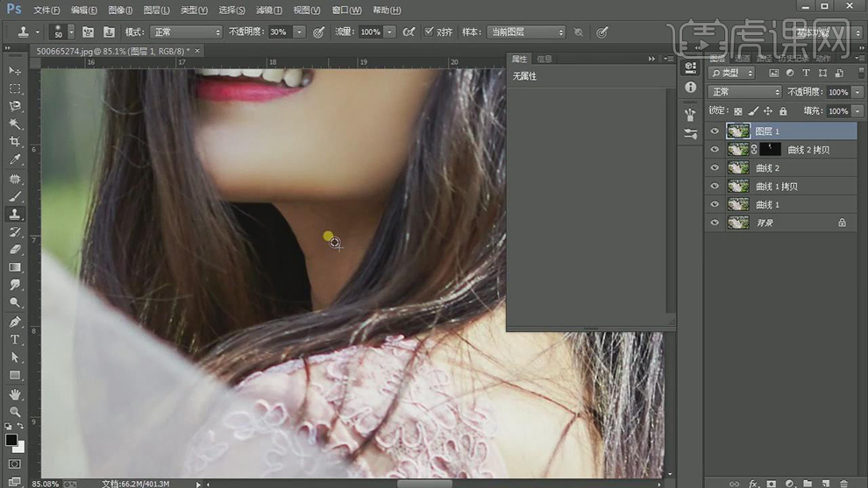Open the 滤镜 menu

(x=265, y=10)
